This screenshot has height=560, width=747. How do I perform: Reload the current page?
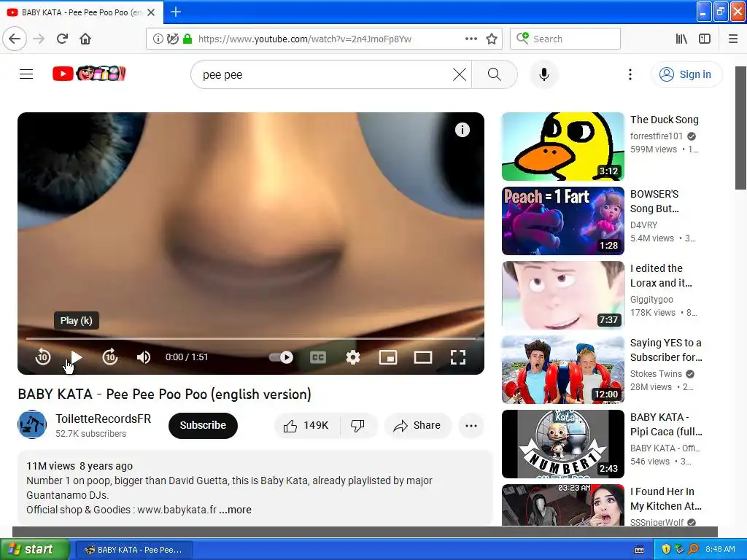pos(62,39)
